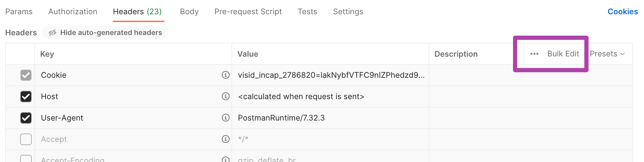Viewport: 644px width, 162px height.
Task: Uncheck the User-Agent header checkbox
Action: pyautogui.click(x=26, y=118)
